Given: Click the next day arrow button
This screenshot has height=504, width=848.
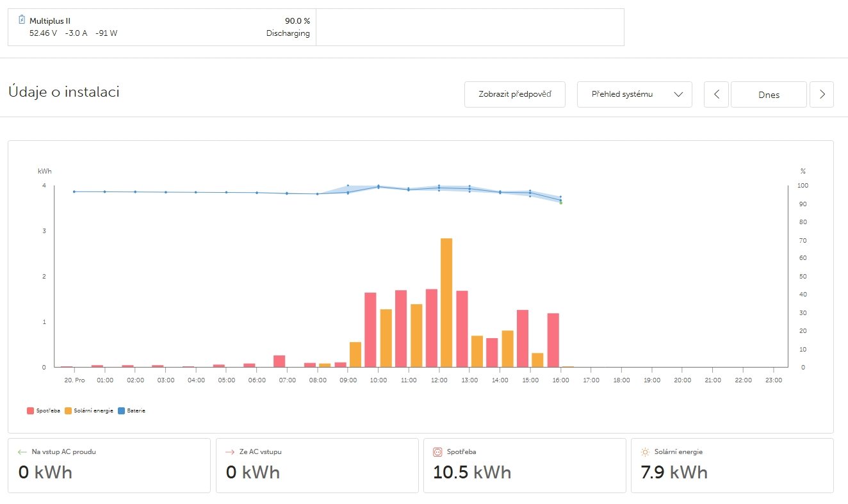Looking at the screenshot, I should coord(822,95).
